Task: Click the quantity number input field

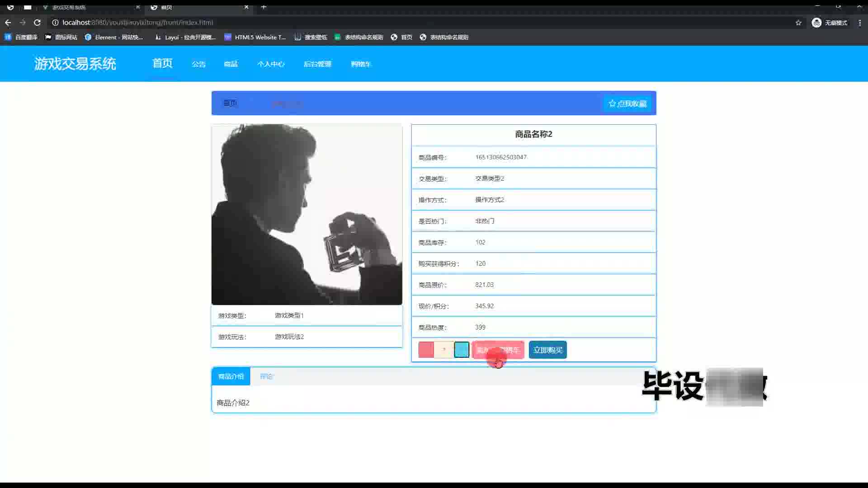Action: [444, 350]
